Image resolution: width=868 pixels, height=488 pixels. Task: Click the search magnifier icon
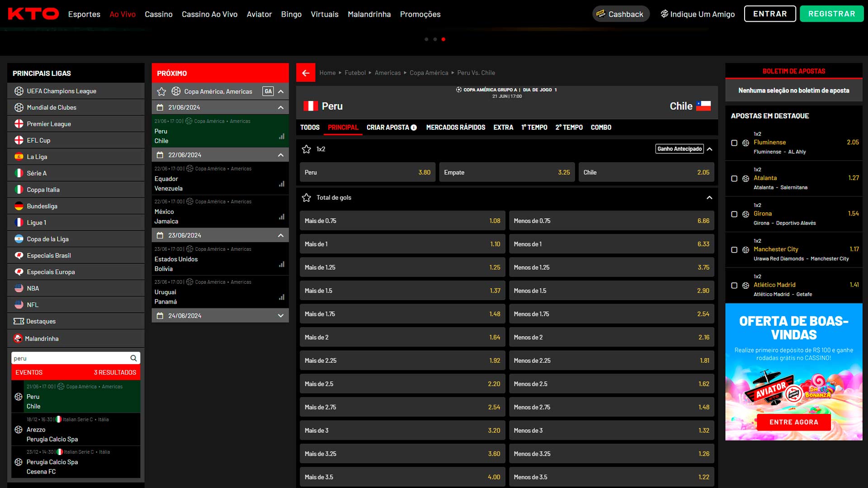tap(133, 358)
